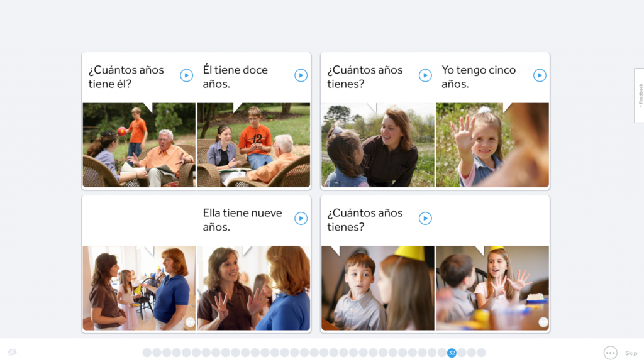This screenshot has height=362, width=644.
Task: Select current progress dot number 32
Action: pos(452,353)
